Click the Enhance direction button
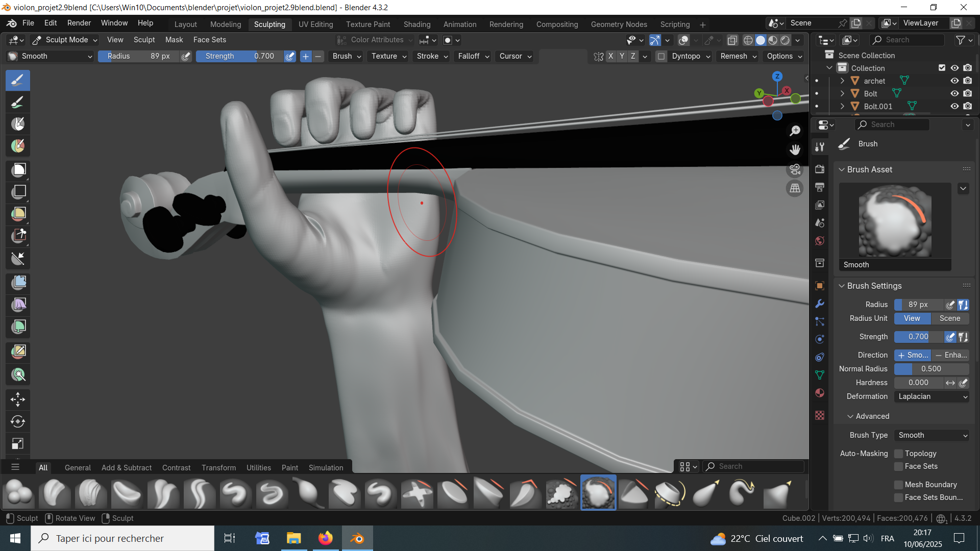The width and height of the screenshot is (980, 551). tap(950, 355)
